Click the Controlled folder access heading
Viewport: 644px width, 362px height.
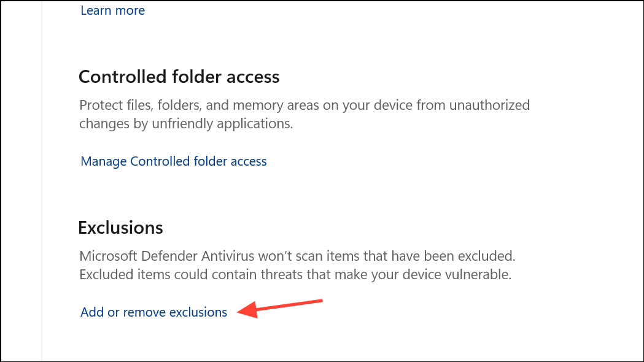(x=178, y=77)
